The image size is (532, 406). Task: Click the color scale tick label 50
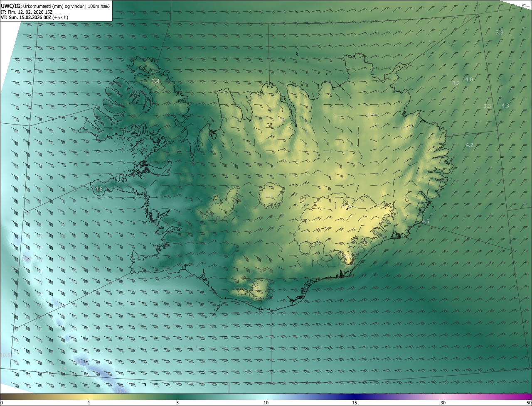point(529,403)
